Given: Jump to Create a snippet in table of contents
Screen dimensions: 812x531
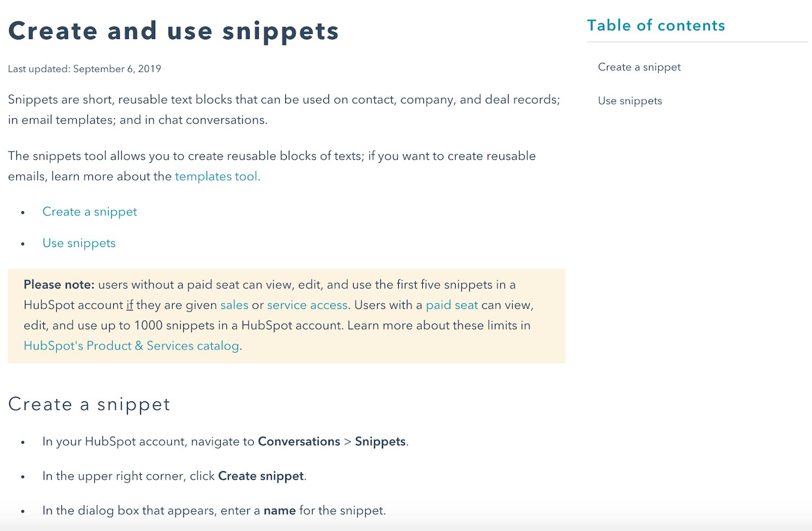Looking at the screenshot, I should pos(639,67).
